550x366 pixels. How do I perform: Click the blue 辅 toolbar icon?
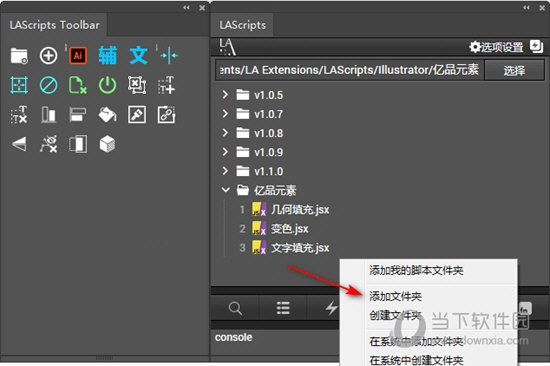pos(107,55)
